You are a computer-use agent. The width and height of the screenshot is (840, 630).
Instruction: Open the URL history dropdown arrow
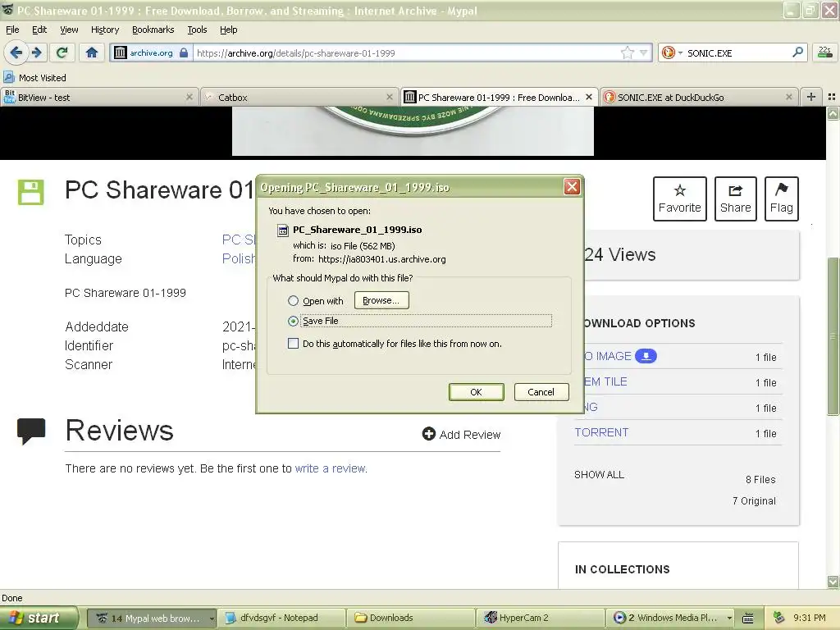click(x=643, y=52)
